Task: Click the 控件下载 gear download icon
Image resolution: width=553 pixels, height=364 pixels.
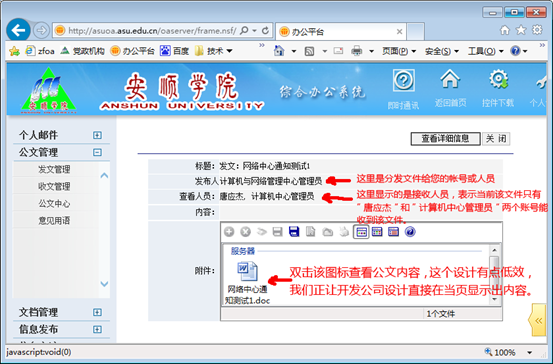Action: tap(498, 79)
